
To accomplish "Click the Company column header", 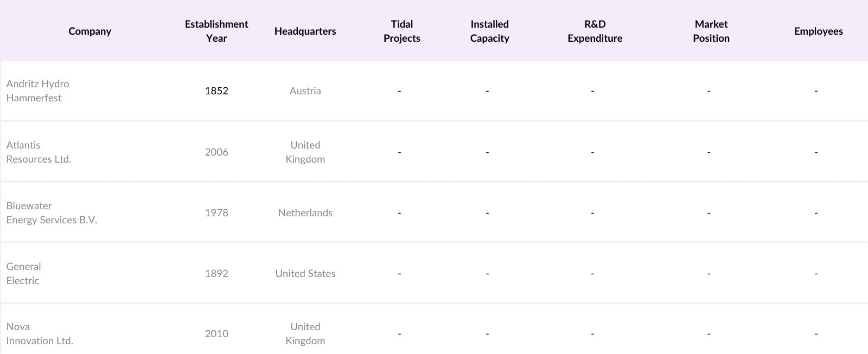I will (90, 31).
